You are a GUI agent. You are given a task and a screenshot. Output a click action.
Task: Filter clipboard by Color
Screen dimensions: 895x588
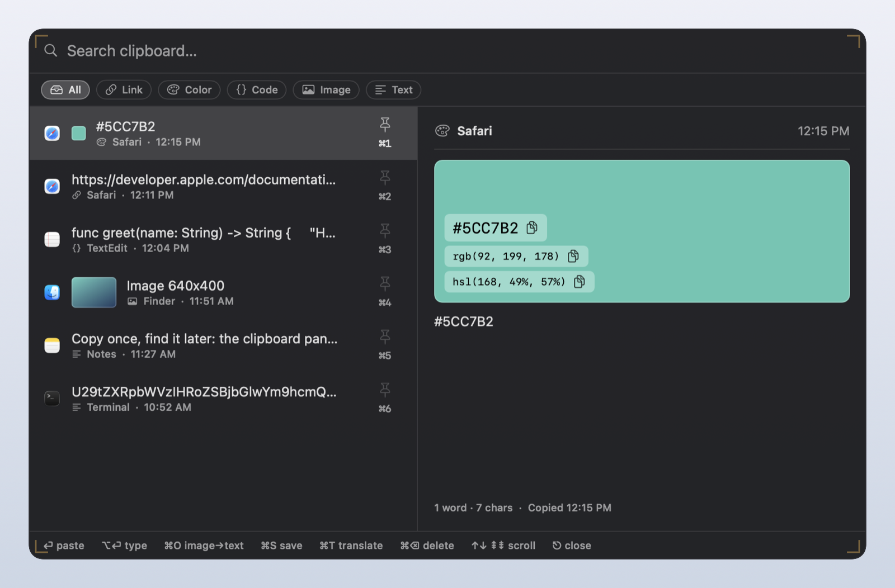click(189, 90)
